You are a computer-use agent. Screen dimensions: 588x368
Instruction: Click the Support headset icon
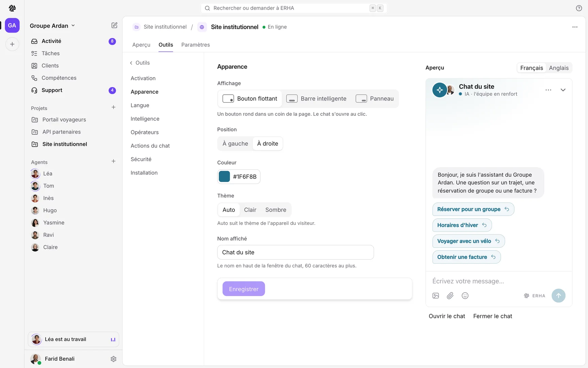[x=34, y=90]
